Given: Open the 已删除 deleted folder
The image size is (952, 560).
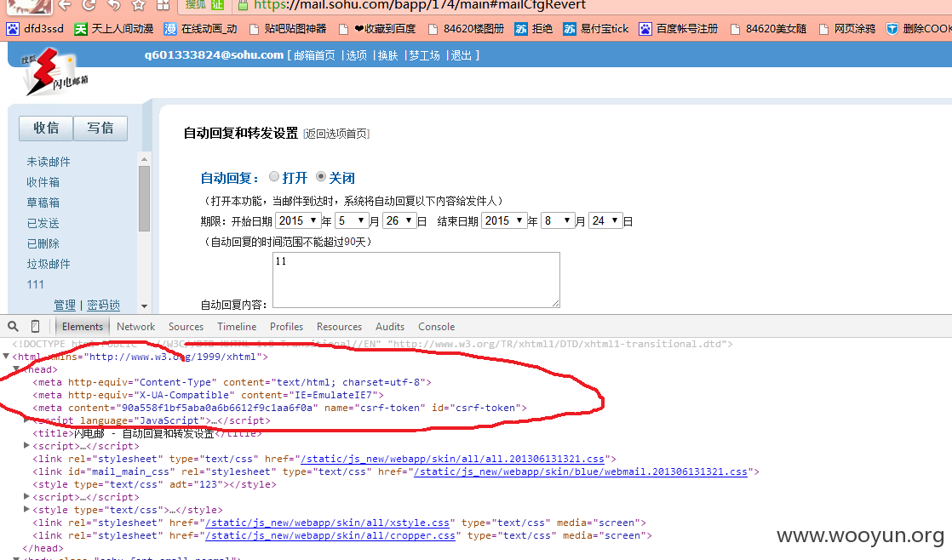Looking at the screenshot, I should click(x=43, y=243).
